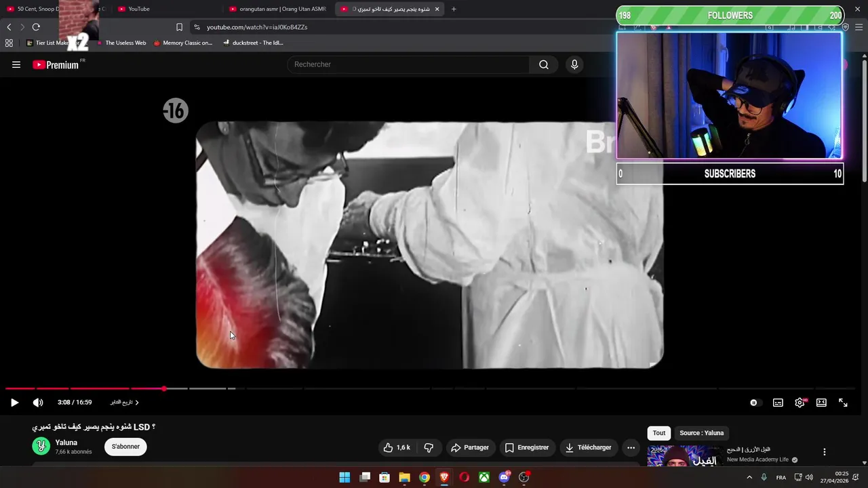Open the Windows Start menu
This screenshot has height=488, width=868.
pos(344,477)
